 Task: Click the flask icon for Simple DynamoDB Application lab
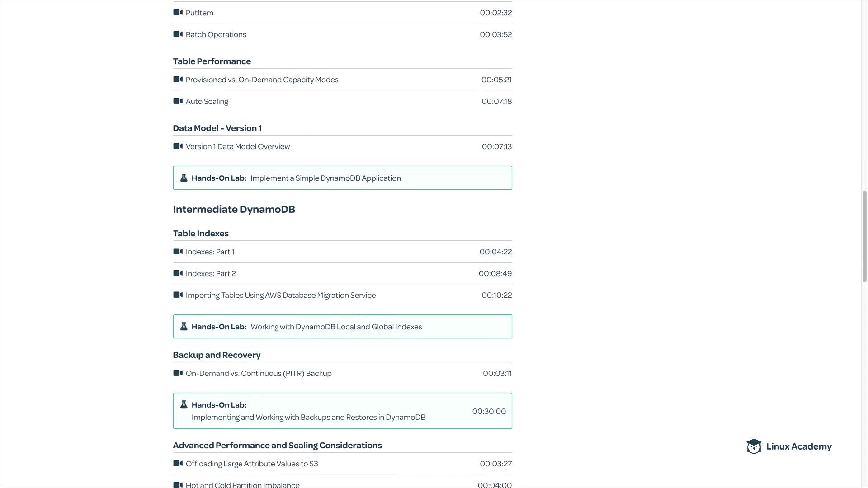[x=184, y=178]
